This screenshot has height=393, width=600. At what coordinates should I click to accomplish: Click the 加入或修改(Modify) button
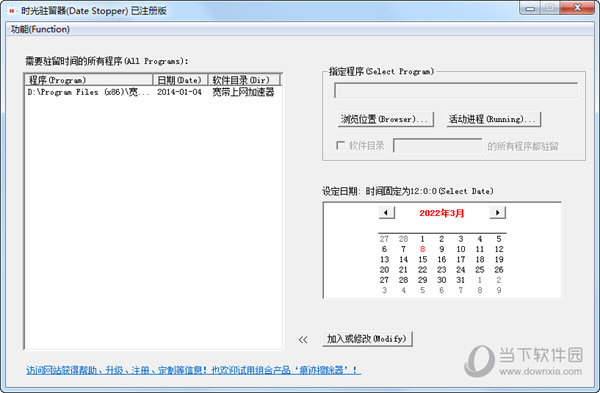[367, 339]
